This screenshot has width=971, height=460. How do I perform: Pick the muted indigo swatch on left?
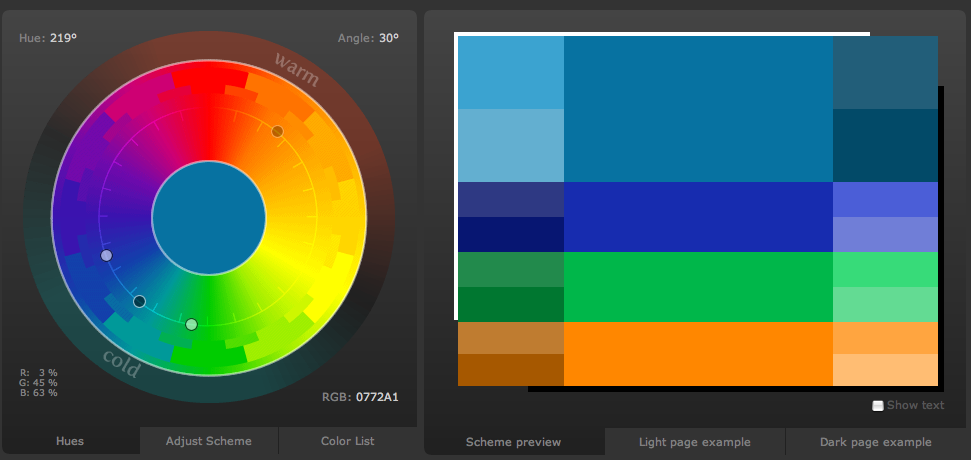click(511, 199)
